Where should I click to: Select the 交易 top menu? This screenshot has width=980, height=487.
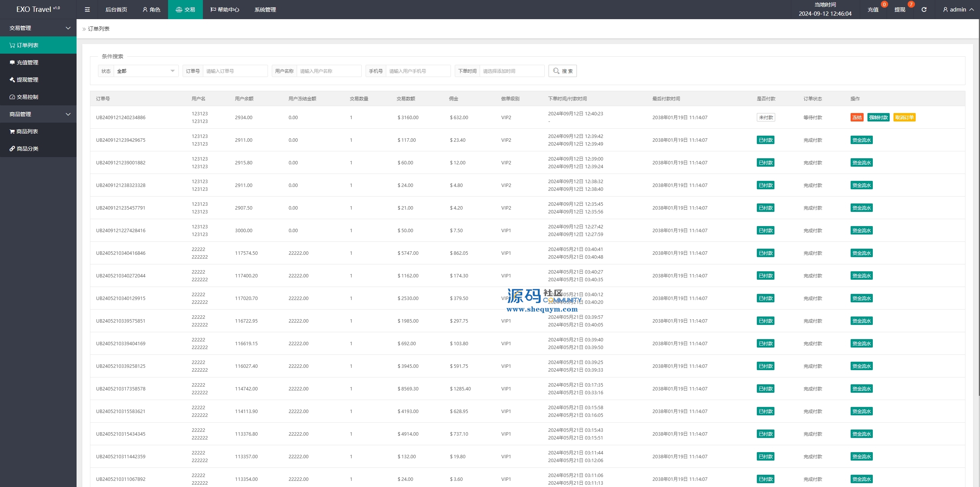(x=185, y=10)
